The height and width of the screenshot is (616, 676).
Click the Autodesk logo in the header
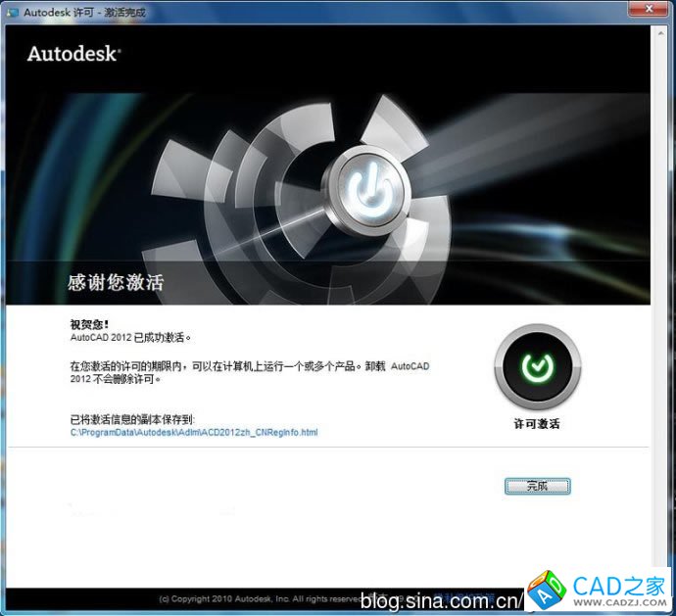(x=73, y=53)
